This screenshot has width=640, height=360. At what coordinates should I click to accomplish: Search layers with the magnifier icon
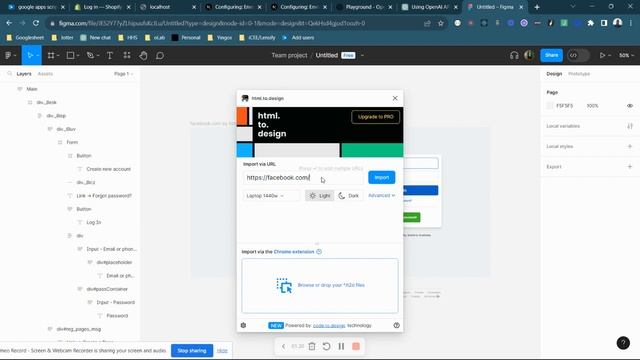point(9,74)
